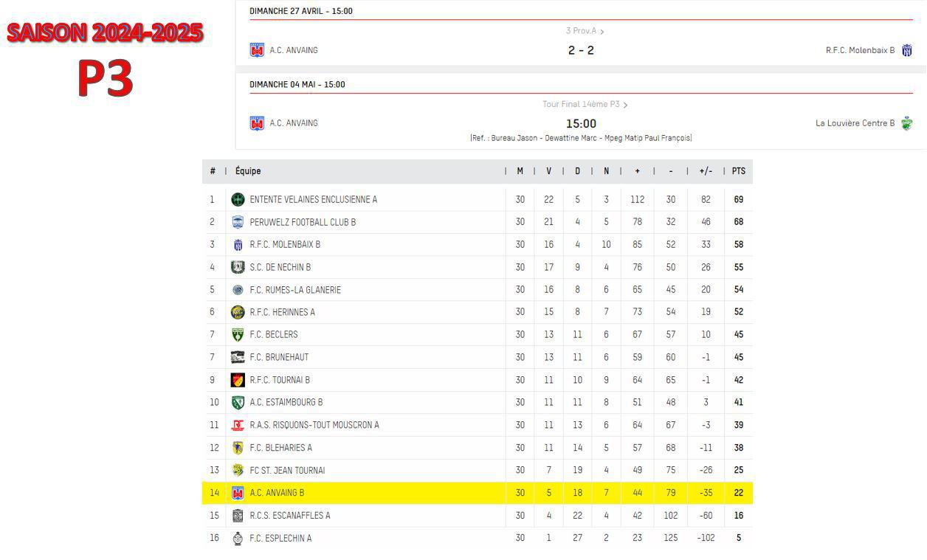This screenshot has height=560, width=927.
Task: Select the highlighted A.C. Anvaing B row
Action: pos(478,493)
